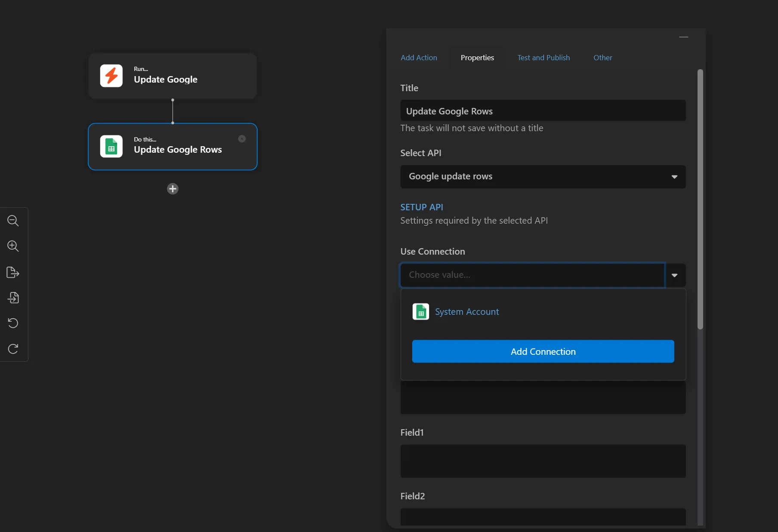Viewport: 778px width, 532px height.
Task: Click the undo arrow icon
Action: [x=13, y=323]
